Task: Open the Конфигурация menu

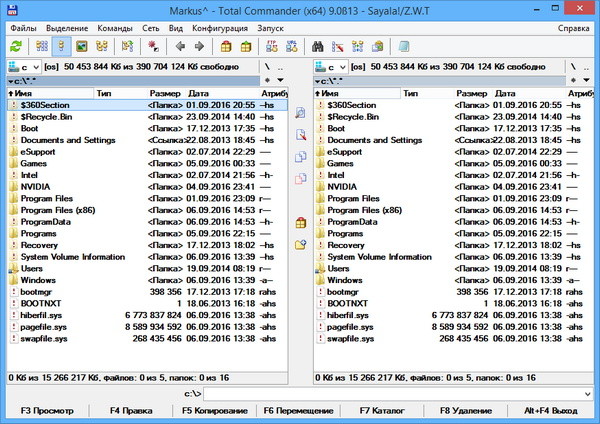Action: pyautogui.click(x=220, y=28)
